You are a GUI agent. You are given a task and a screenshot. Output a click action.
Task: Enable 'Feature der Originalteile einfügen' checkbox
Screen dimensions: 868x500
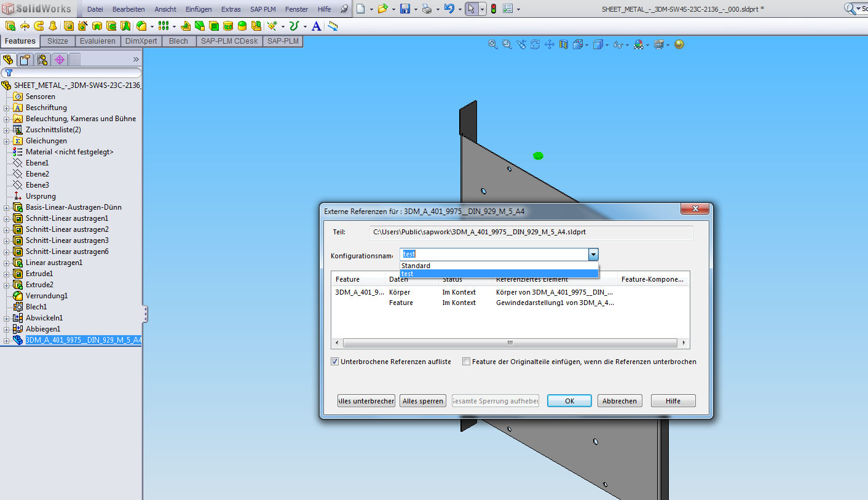(x=467, y=362)
